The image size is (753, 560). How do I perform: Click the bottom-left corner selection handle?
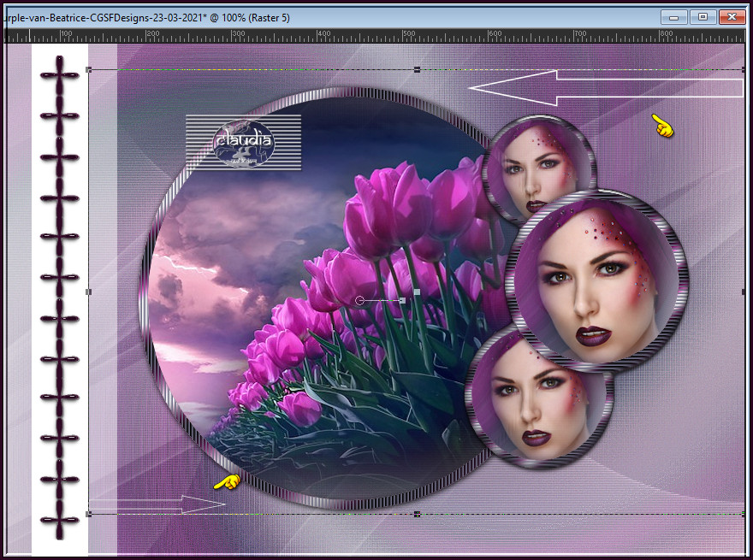tap(88, 514)
